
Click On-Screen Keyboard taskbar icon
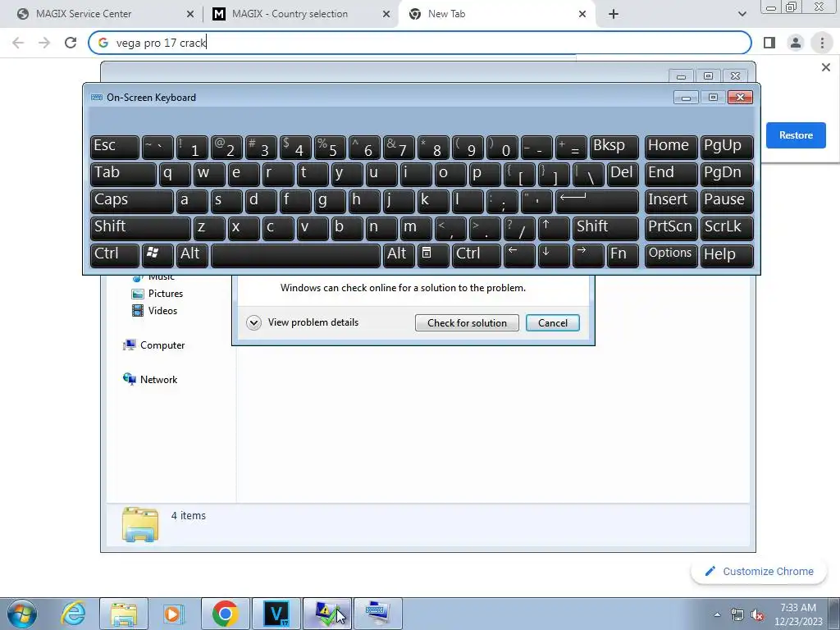[377, 614]
